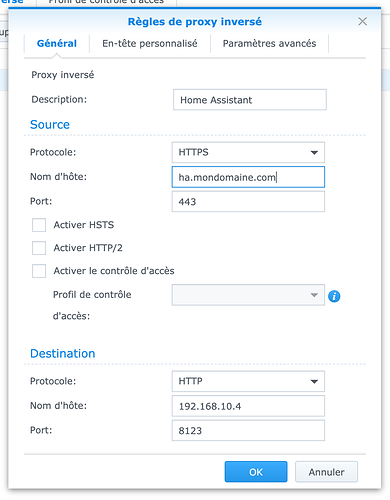Screen dimensions: 390x500
Task: Expand the Source Protocole dropdown set to HTTPS
Action: [x=248, y=152]
